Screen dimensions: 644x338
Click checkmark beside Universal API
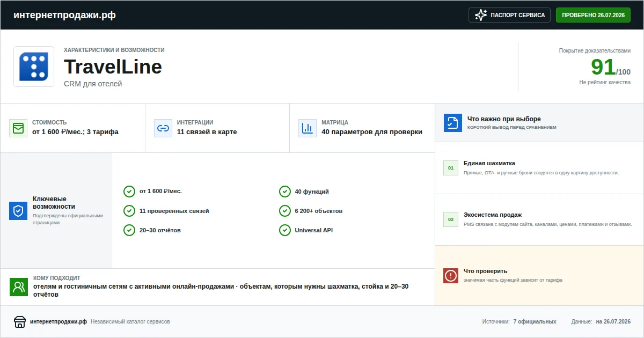(285, 230)
